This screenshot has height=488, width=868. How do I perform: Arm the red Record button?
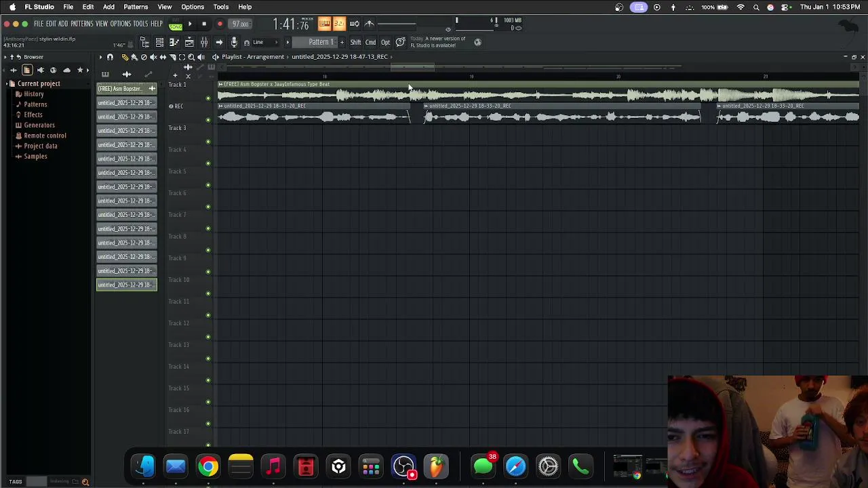pyautogui.click(x=220, y=24)
